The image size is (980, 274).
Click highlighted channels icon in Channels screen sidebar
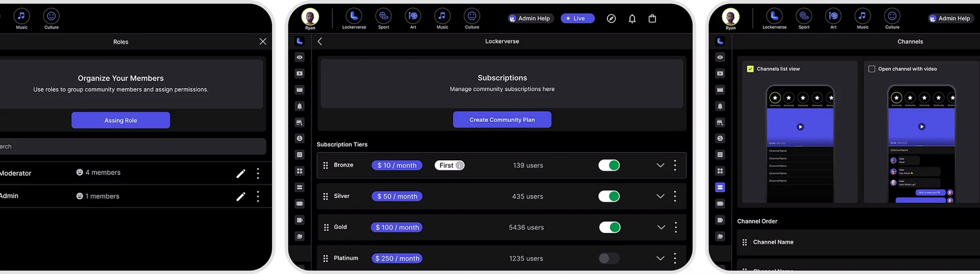[720, 187]
